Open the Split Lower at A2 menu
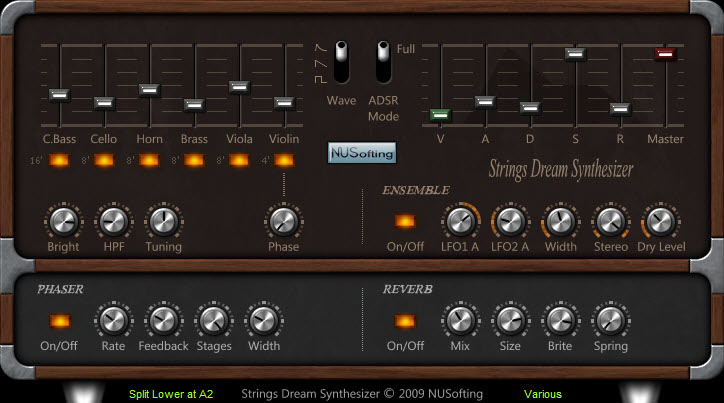Image resolution: width=724 pixels, height=403 pixels. pyautogui.click(x=171, y=393)
